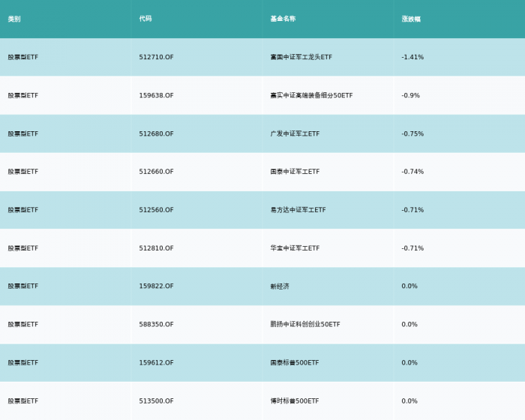The height and width of the screenshot is (420, 525).
Task: Open 嘉实中证高端装备细分50ETF entry
Action: click(311, 95)
